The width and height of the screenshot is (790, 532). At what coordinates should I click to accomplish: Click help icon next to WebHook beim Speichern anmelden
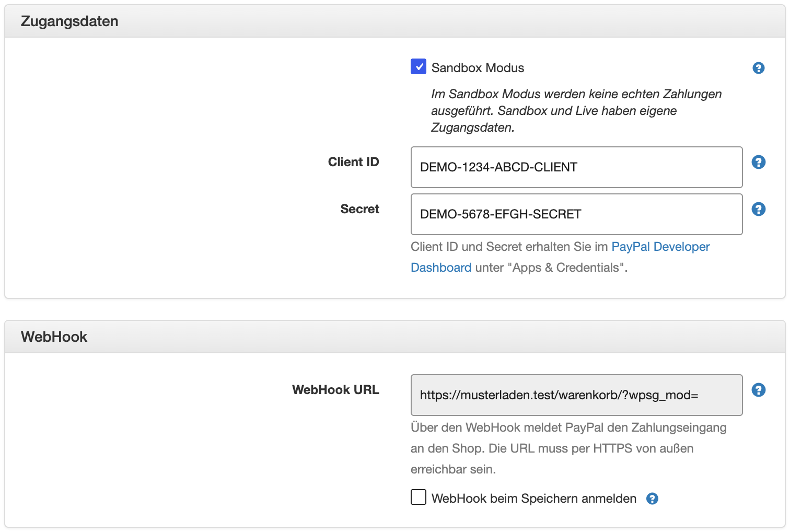point(652,499)
